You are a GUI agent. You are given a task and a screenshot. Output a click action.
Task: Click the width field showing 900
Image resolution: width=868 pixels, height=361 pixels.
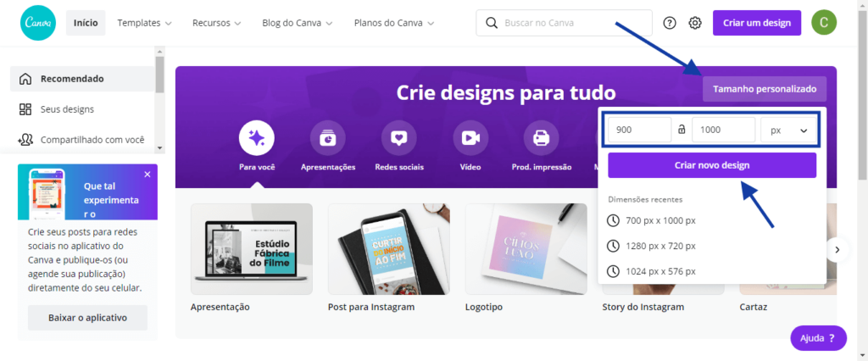pyautogui.click(x=640, y=131)
